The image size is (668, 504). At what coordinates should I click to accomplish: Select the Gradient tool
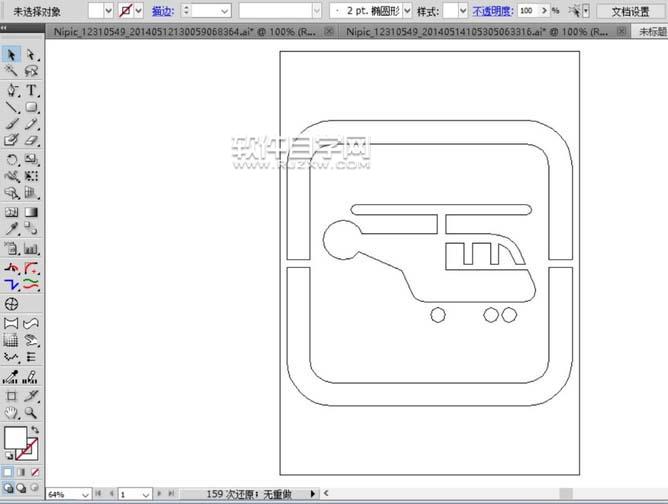tap(31, 212)
